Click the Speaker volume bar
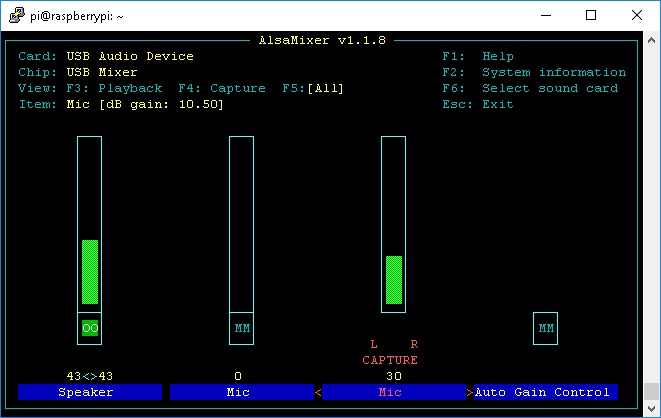Viewport: 661px width, 418px height. [x=89, y=224]
